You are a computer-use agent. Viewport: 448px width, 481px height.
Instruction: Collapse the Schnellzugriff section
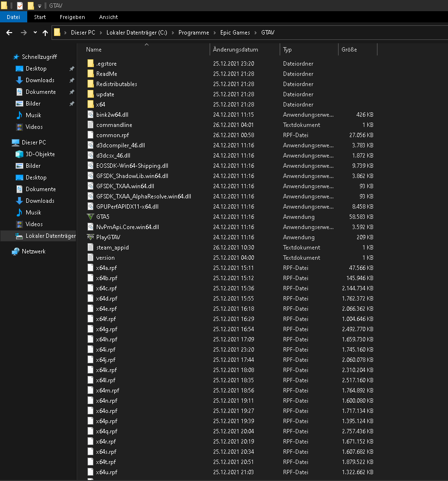pyautogui.click(x=10, y=56)
